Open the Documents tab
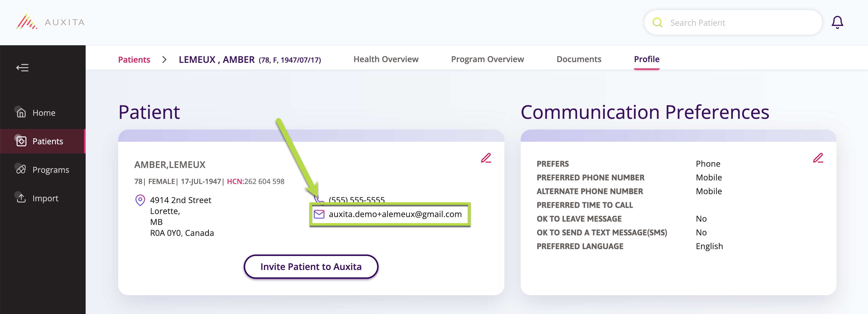 click(579, 59)
